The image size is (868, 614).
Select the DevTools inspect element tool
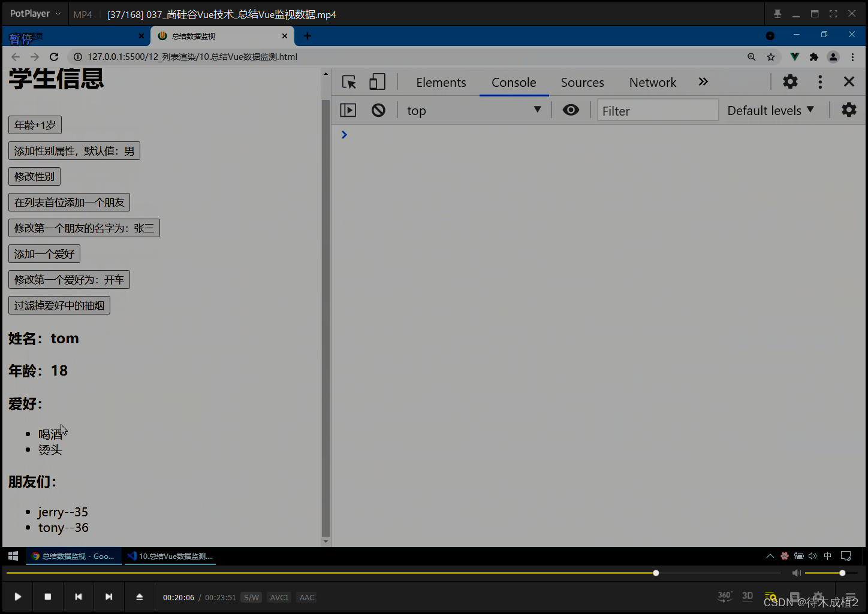[349, 82]
